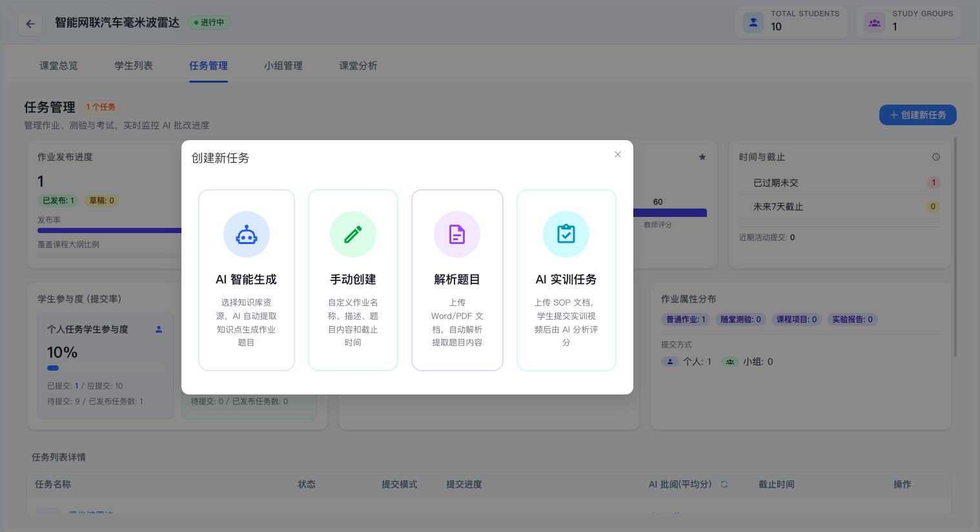This screenshot has height=532, width=980.
Task: Click the 课程项目: 0 tag
Action: 797,320
